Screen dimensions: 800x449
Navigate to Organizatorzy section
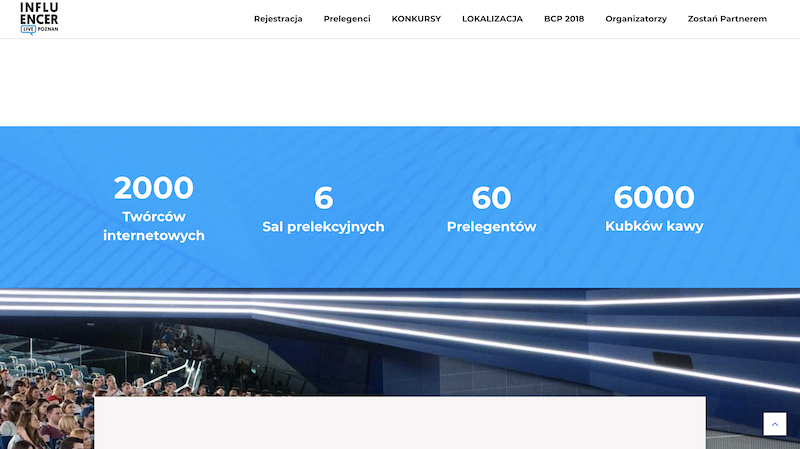pos(636,19)
